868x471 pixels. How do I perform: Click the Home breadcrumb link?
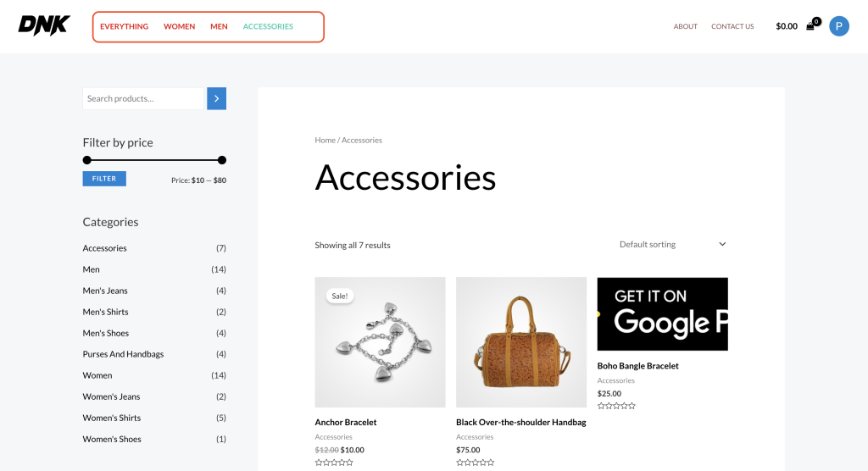325,140
